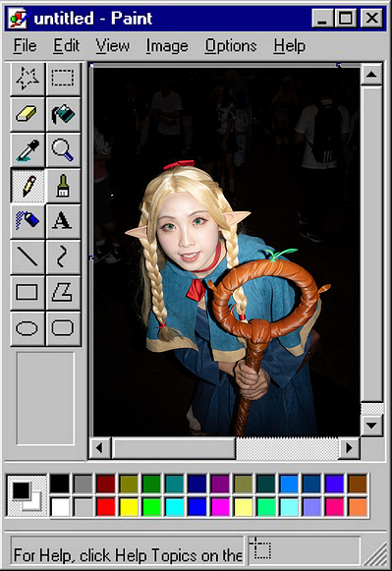Choose the rectangular Select tool
Screen dimensions: 392x571
point(63,79)
